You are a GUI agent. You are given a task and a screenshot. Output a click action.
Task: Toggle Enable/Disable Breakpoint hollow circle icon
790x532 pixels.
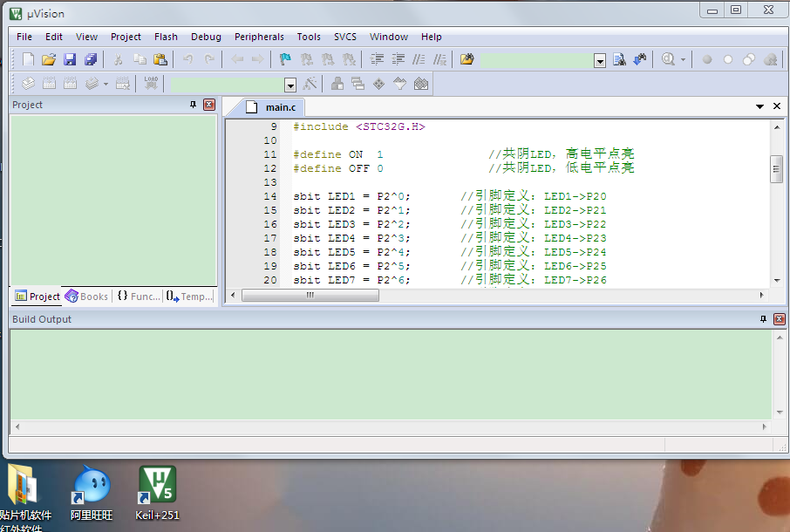728,59
